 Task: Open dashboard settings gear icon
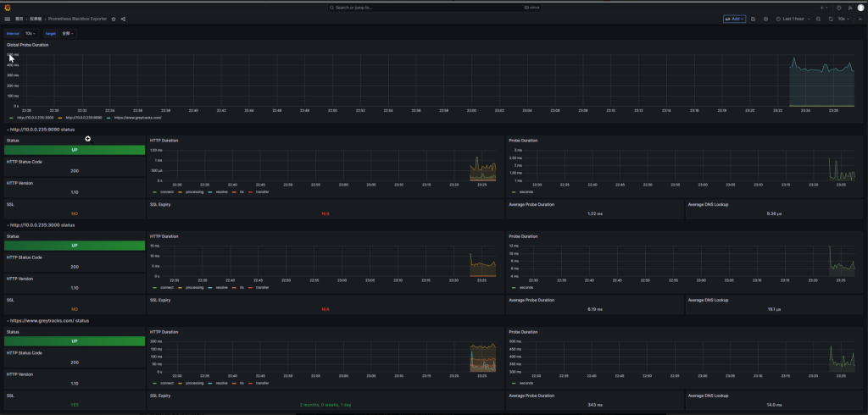[765, 19]
